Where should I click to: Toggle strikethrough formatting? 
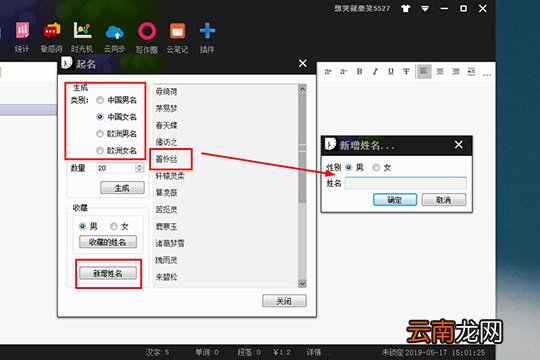pyautogui.click(x=406, y=72)
